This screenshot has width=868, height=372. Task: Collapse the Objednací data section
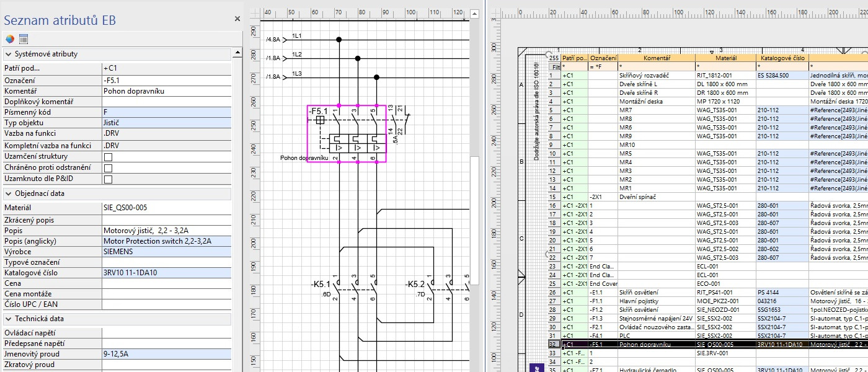click(9, 194)
